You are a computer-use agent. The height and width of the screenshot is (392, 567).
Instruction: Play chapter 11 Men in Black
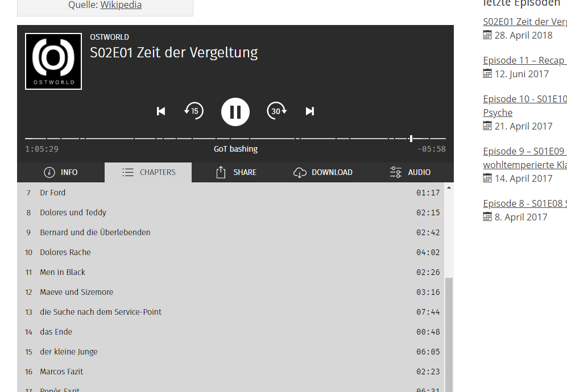point(231,272)
